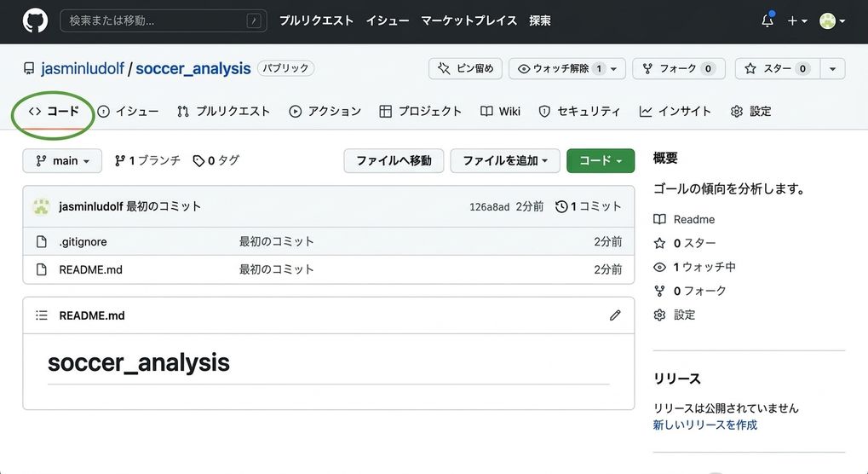Star the repository with スター
The height and width of the screenshot is (474, 868).
(x=777, y=69)
